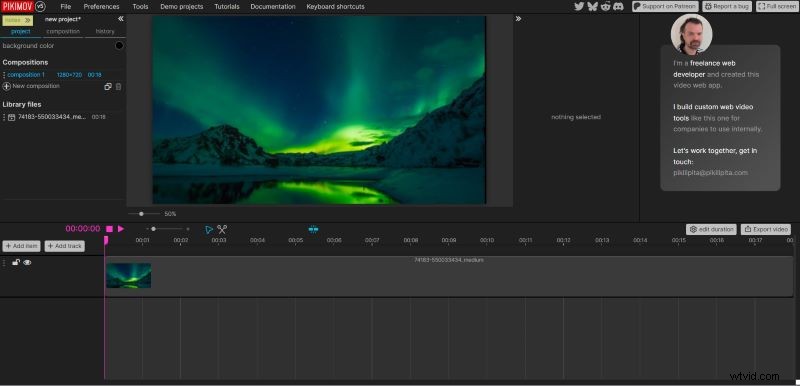Image resolution: width=800 pixels, height=386 pixels.
Task: Click the edit duration button
Action: click(x=711, y=229)
